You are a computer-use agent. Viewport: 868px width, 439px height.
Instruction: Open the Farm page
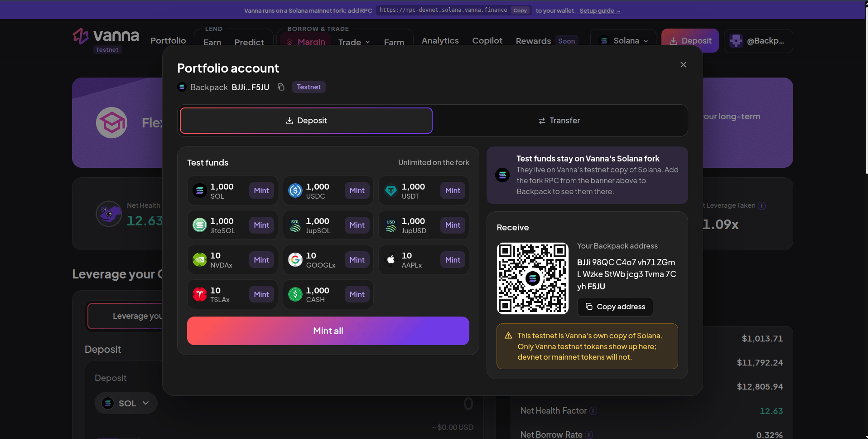[x=394, y=42]
